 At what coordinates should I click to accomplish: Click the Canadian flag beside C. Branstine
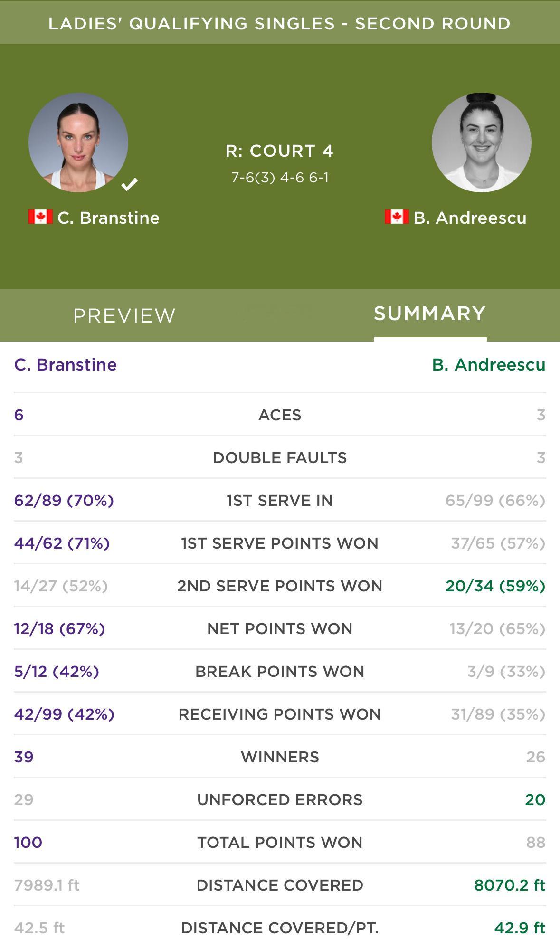(x=40, y=217)
